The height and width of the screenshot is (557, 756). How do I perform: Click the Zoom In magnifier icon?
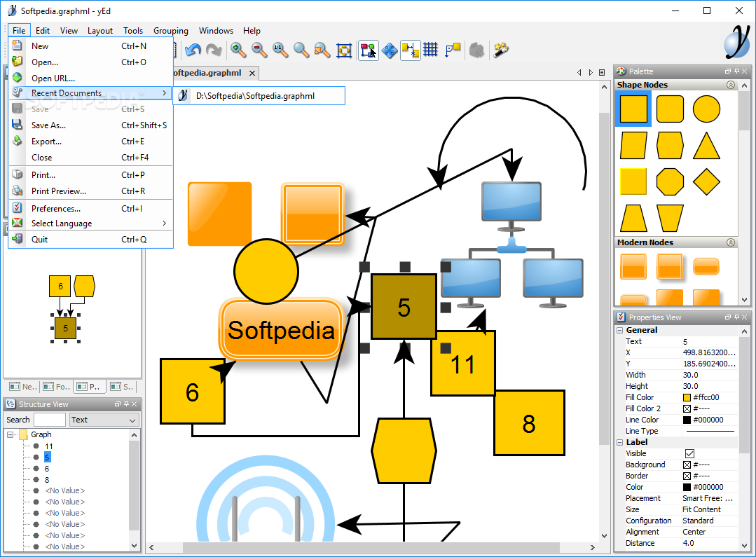238,50
